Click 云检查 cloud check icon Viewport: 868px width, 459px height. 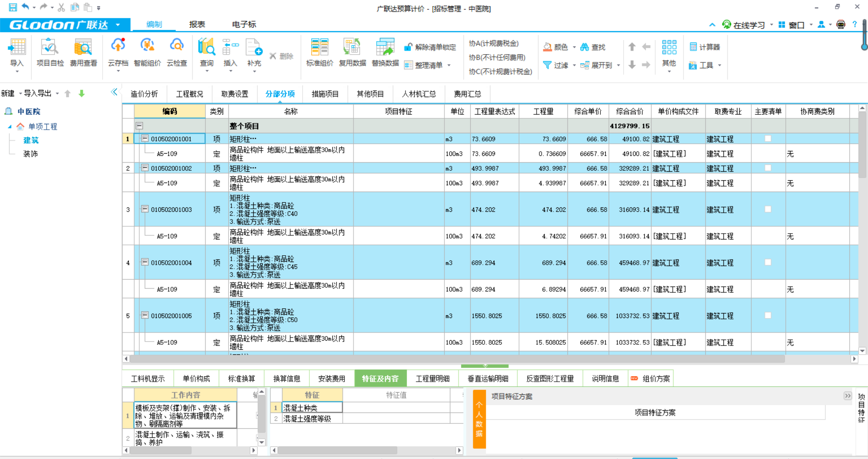click(x=177, y=46)
